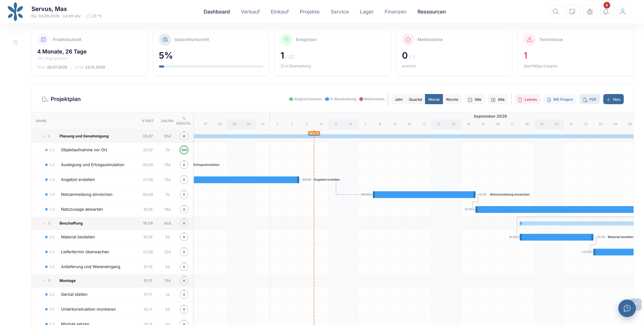Click the bug report icon
This screenshot has height=325, width=644.
click(x=590, y=12)
